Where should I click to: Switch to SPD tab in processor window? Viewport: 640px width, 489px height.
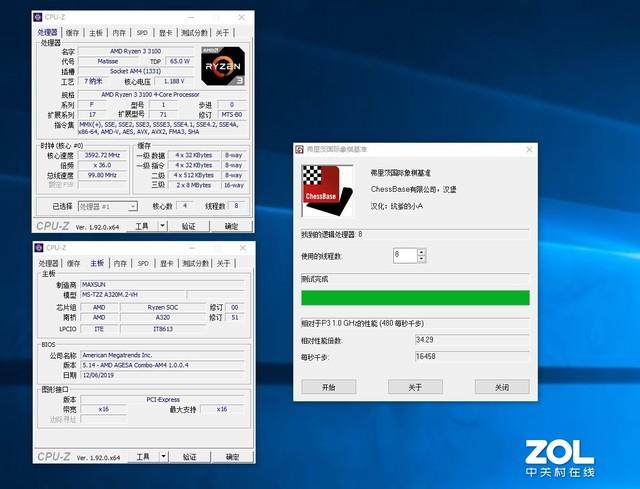(x=142, y=33)
